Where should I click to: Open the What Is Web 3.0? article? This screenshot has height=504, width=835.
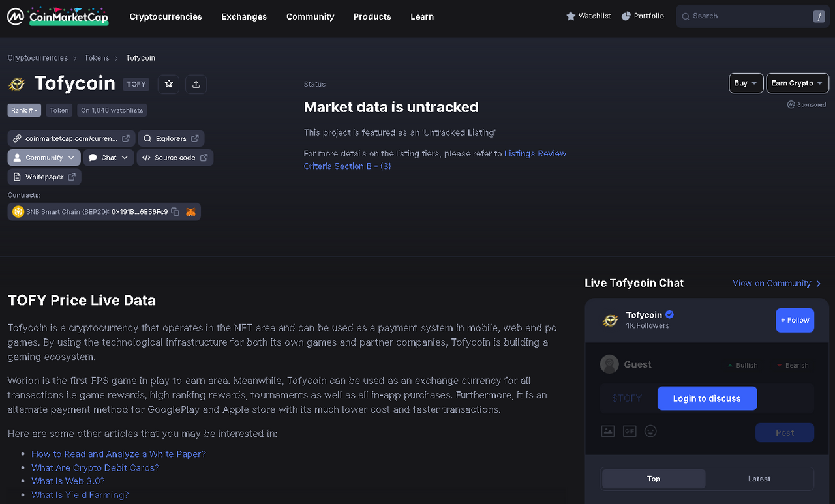coord(68,481)
